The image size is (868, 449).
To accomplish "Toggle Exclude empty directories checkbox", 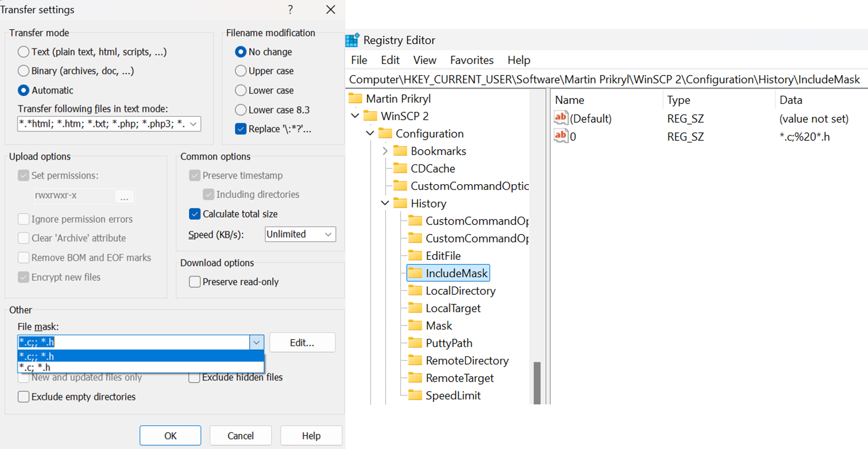I will (23, 396).
